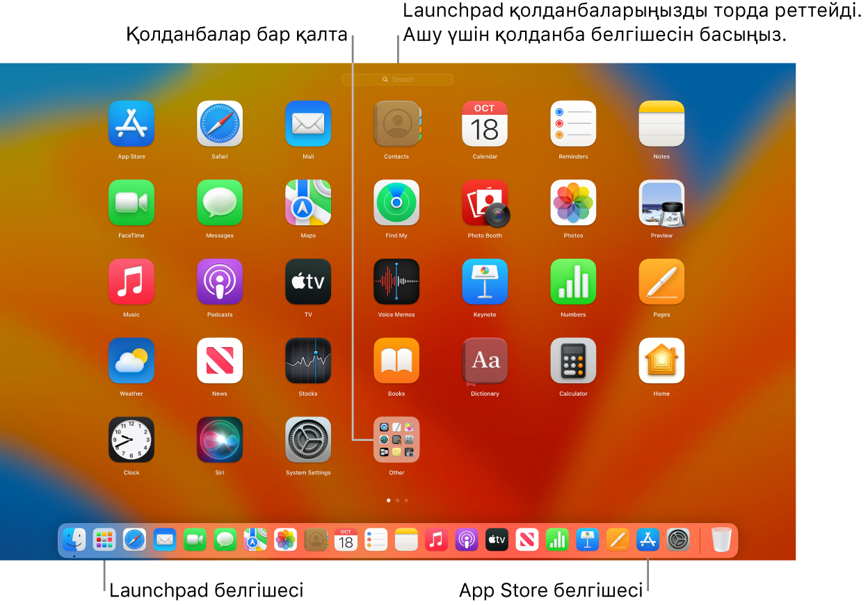Open Calendar from the Dock

click(x=346, y=540)
